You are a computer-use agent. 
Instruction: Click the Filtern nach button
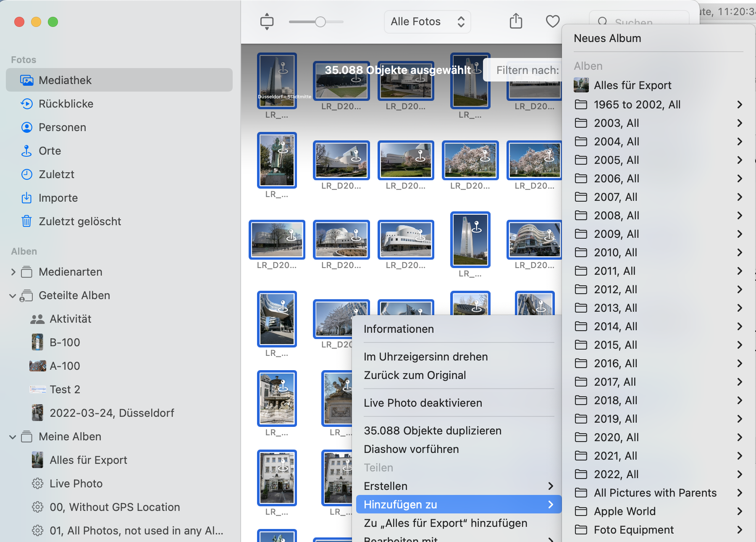point(527,70)
